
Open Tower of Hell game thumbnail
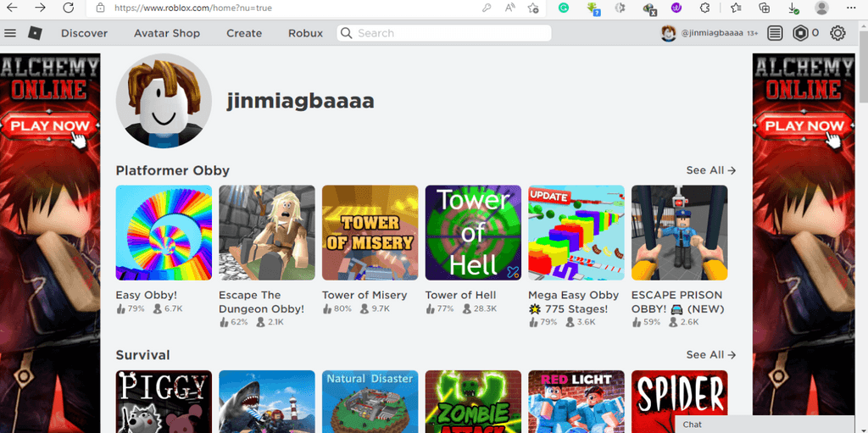pyautogui.click(x=473, y=232)
